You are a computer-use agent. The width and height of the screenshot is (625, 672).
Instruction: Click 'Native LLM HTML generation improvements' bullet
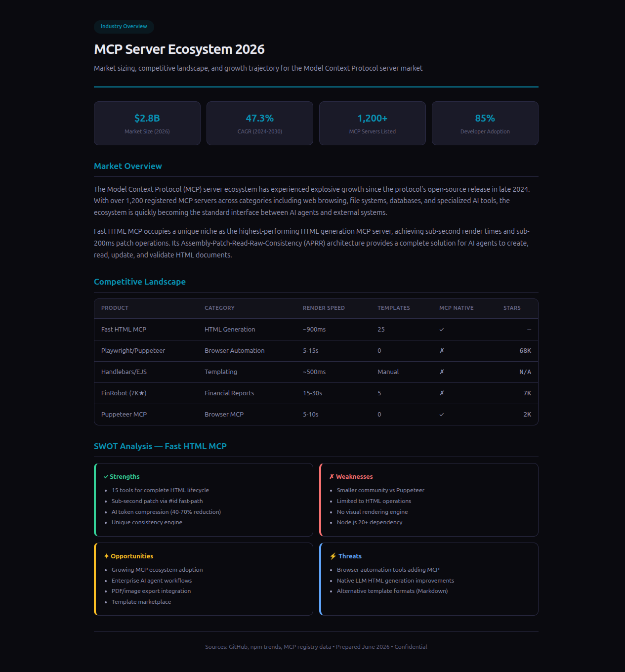coord(395,581)
